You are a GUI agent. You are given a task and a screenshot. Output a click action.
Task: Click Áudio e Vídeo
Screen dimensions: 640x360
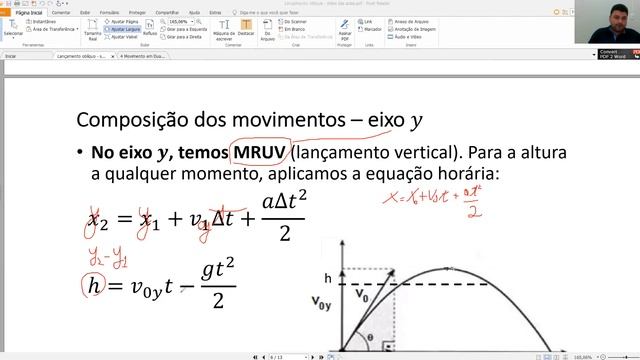[404, 37]
